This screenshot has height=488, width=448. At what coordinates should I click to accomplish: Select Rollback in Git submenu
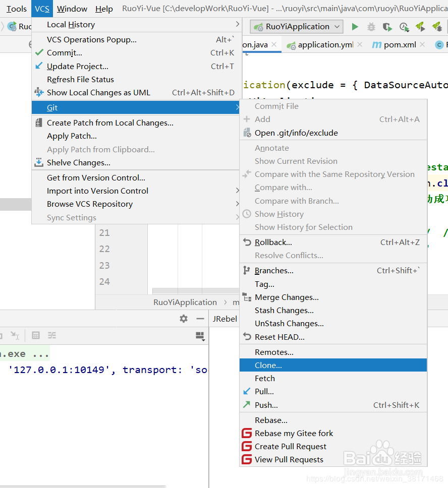coord(333,242)
